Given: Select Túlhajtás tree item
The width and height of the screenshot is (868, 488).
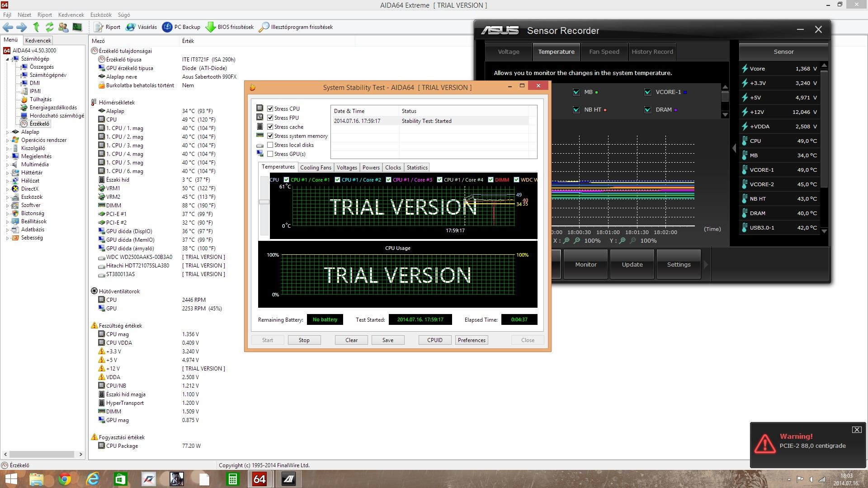Looking at the screenshot, I should pyautogui.click(x=41, y=99).
